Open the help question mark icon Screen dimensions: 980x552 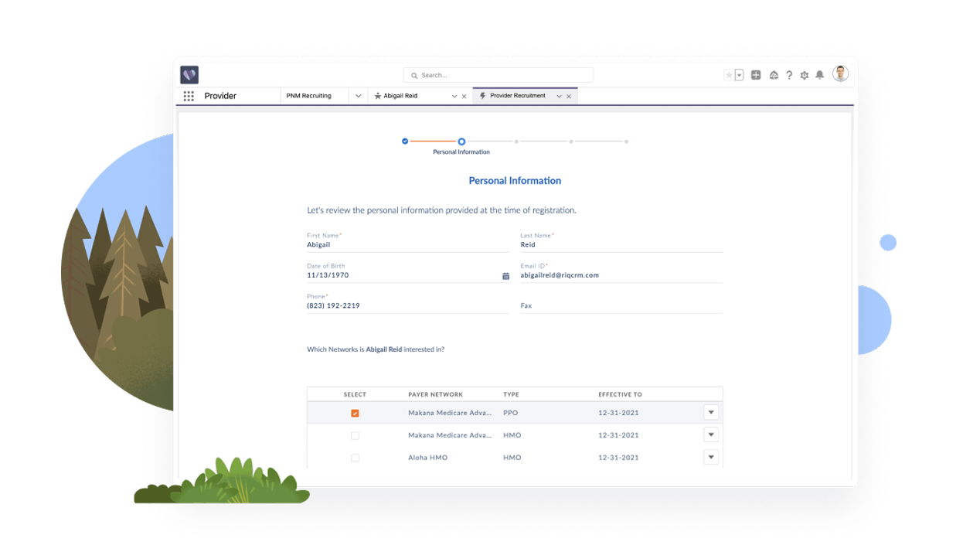[789, 75]
